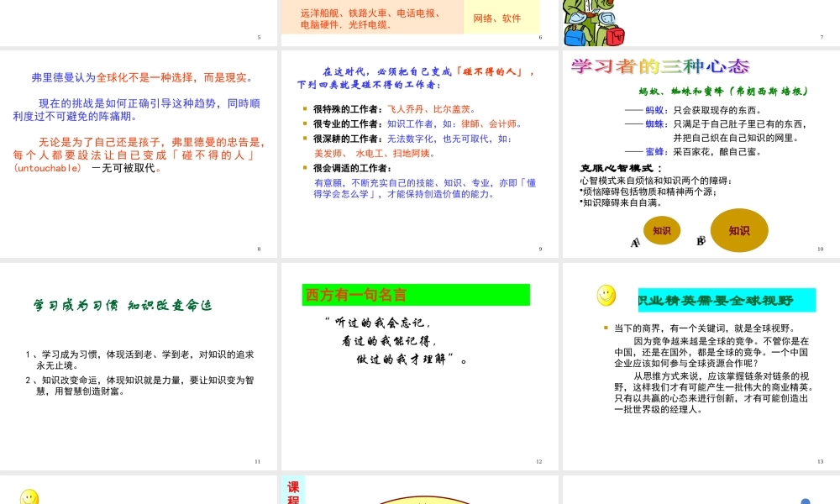
Task: Click the quote line 听过的我会忘记
Action: tap(378, 323)
